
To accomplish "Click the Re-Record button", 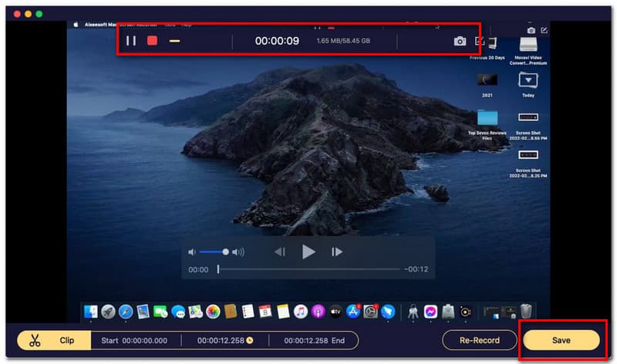I will coord(478,340).
